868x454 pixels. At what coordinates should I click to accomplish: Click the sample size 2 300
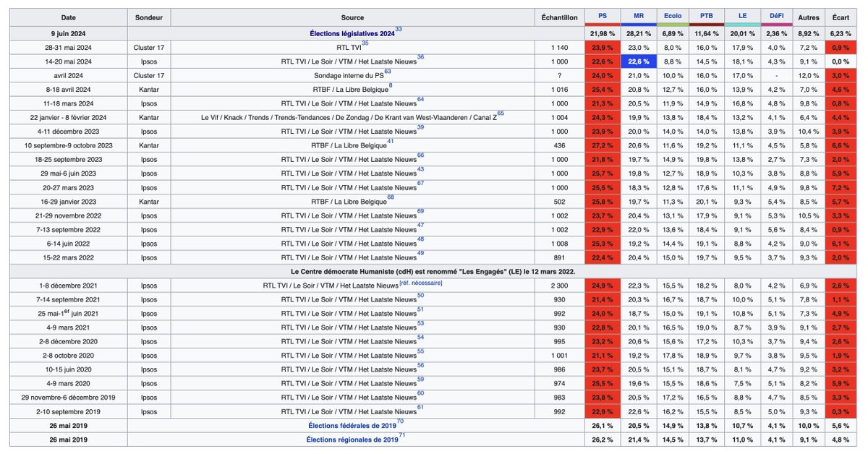click(559, 286)
